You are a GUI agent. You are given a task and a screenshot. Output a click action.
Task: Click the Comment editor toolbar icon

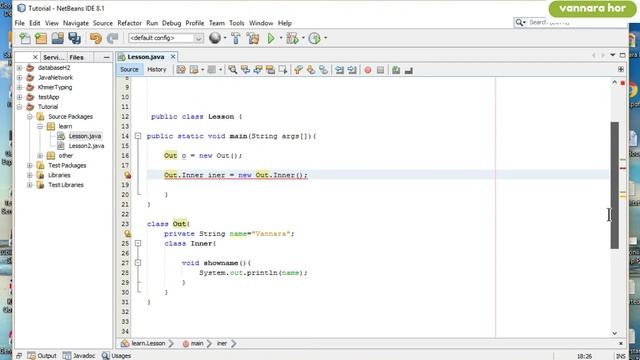click(x=396, y=70)
